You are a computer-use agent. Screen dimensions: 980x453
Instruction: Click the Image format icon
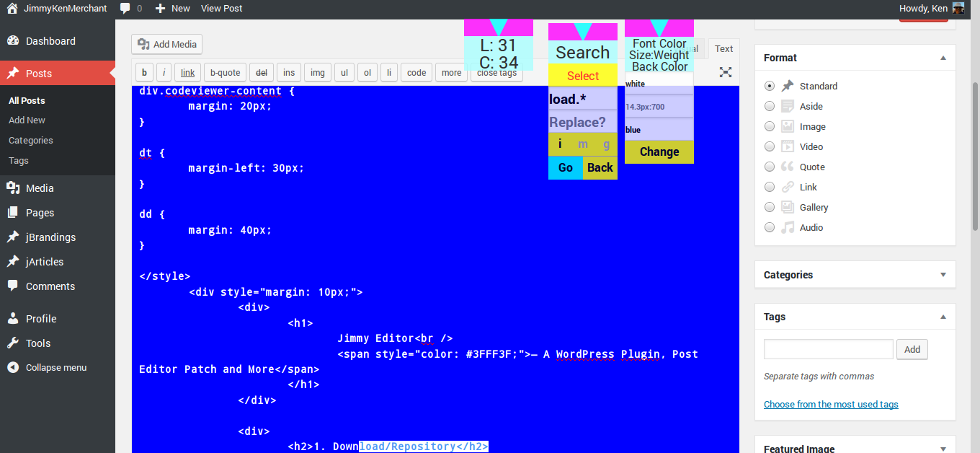(788, 126)
